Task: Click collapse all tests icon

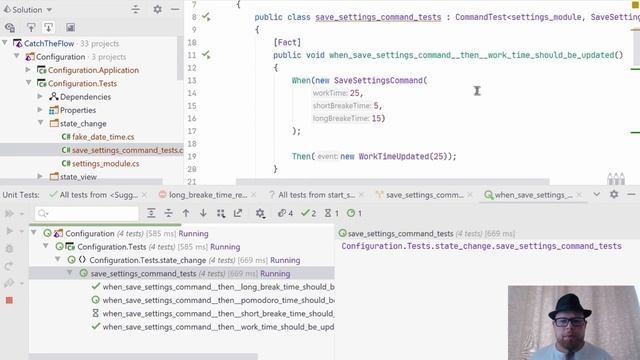Action: [168, 213]
